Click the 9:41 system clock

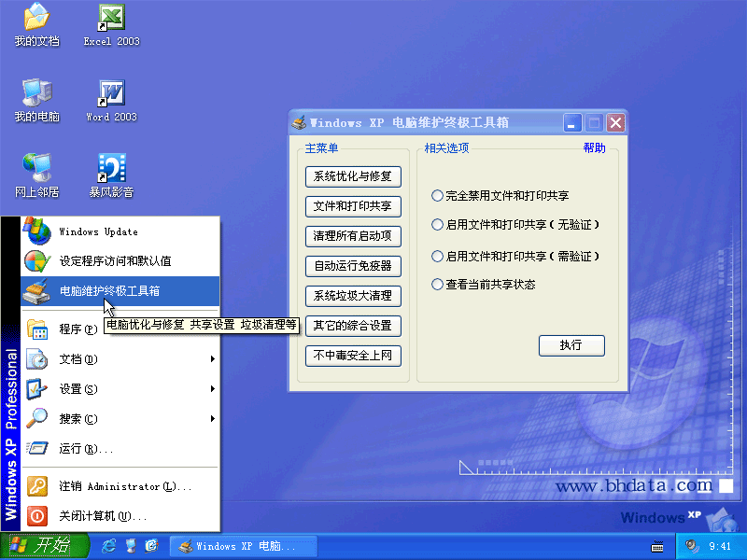click(720, 546)
